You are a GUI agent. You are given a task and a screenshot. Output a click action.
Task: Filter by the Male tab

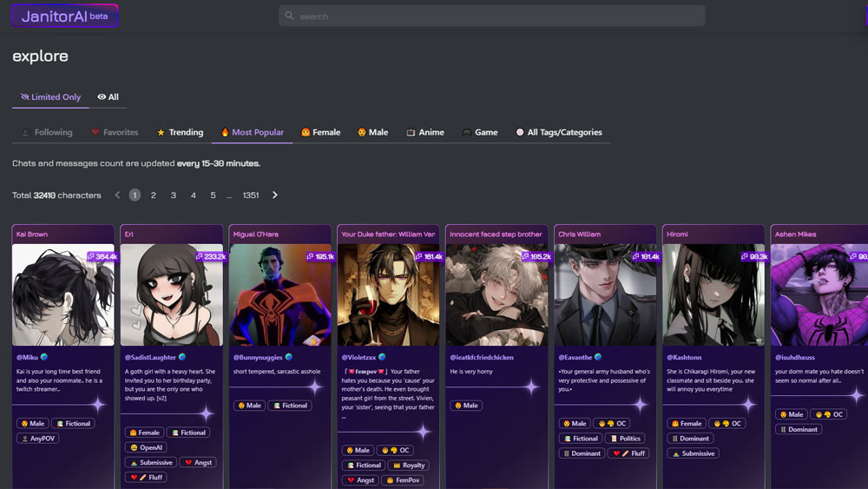tap(372, 132)
